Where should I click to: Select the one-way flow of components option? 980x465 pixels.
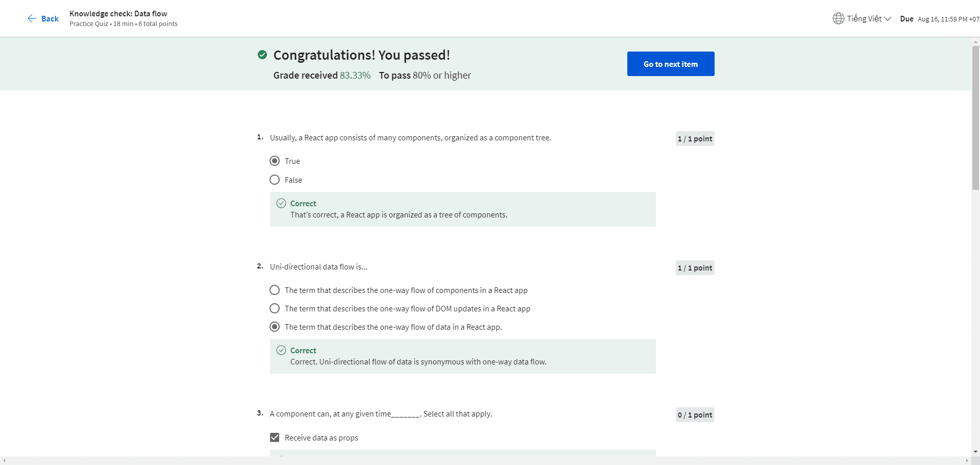[x=275, y=290]
